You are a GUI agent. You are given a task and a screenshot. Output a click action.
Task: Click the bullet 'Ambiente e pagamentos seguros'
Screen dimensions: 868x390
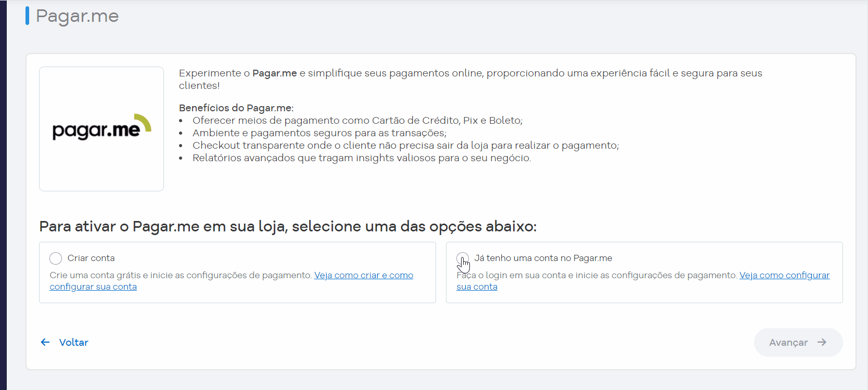[320, 133]
